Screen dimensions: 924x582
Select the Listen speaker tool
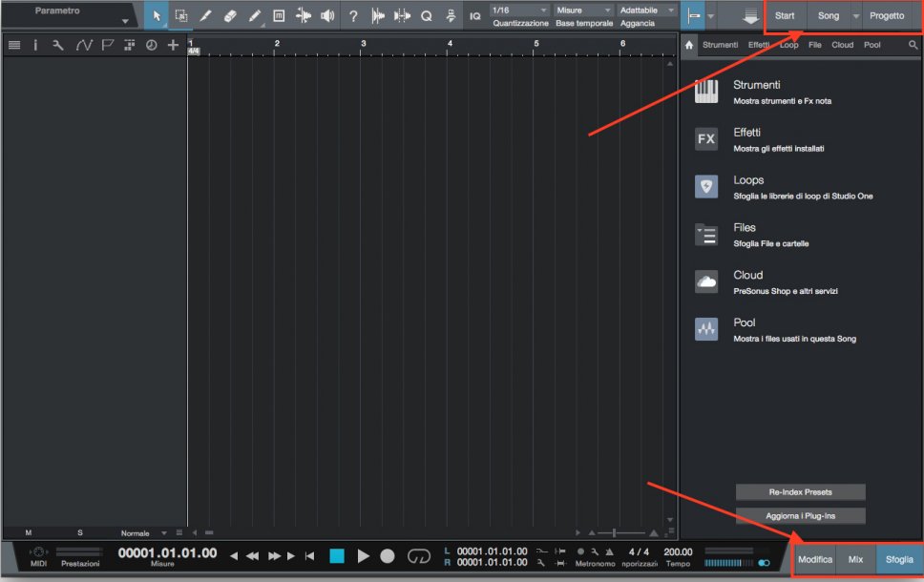click(x=327, y=15)
